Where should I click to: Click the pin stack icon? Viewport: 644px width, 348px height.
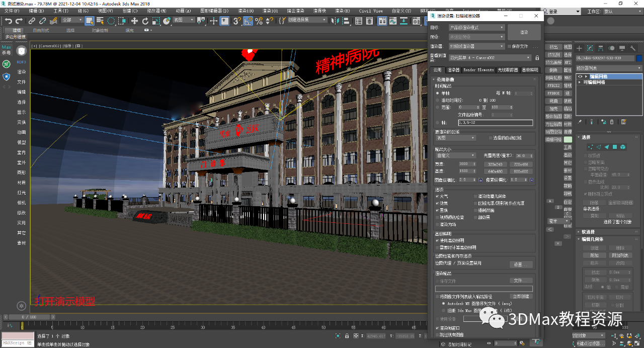580,122
